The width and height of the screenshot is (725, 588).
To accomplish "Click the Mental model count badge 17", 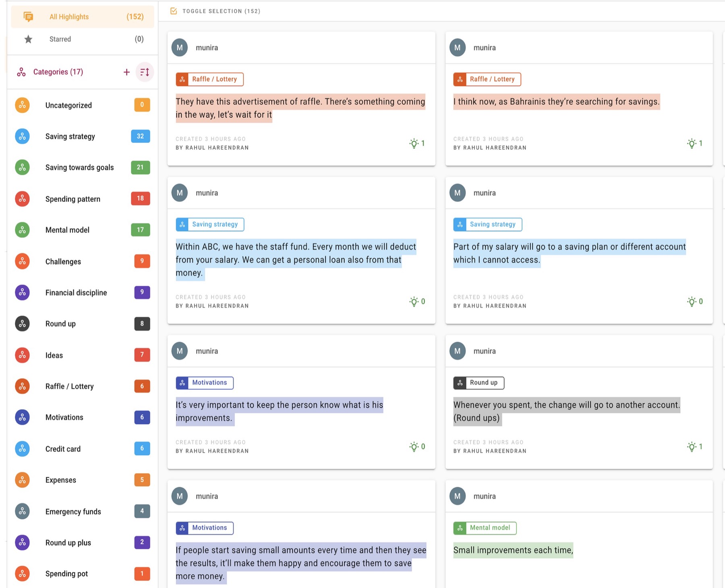I will tap(141, 230).
